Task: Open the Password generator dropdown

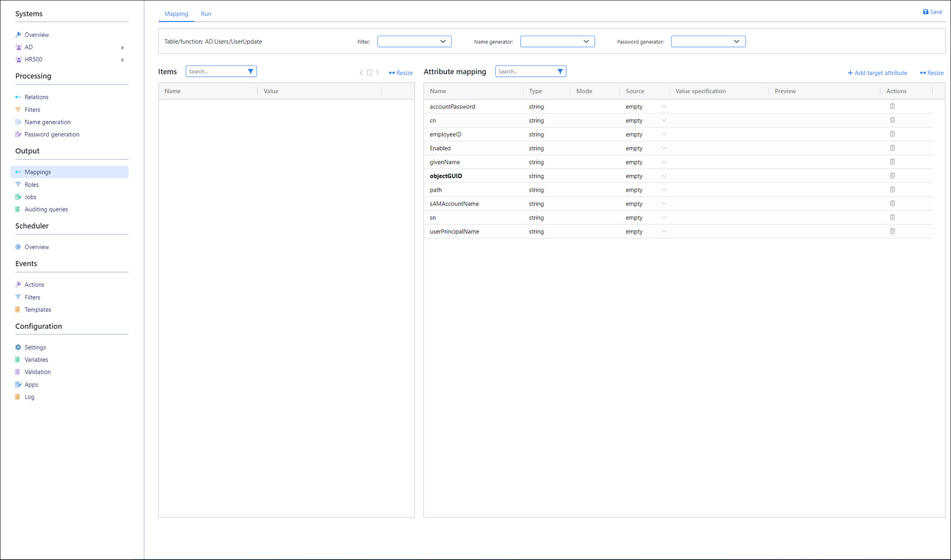Action: 708,42
